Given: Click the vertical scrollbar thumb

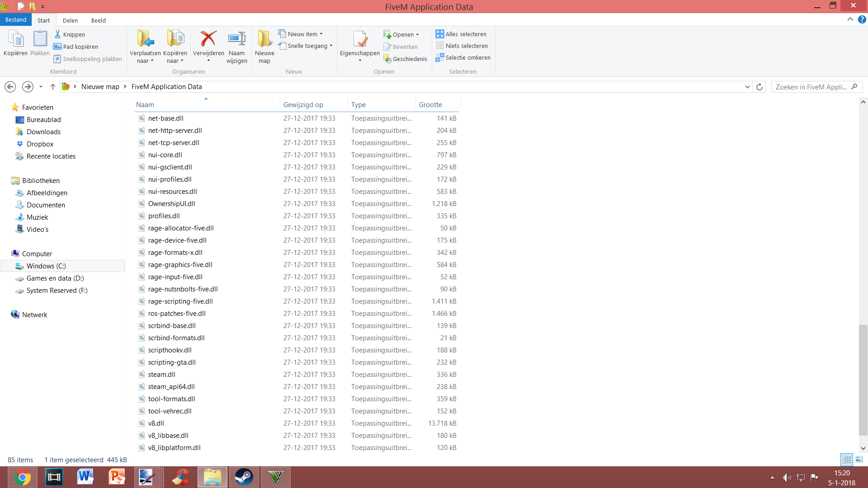Looking at the screenshot, I should coord(863,380).
